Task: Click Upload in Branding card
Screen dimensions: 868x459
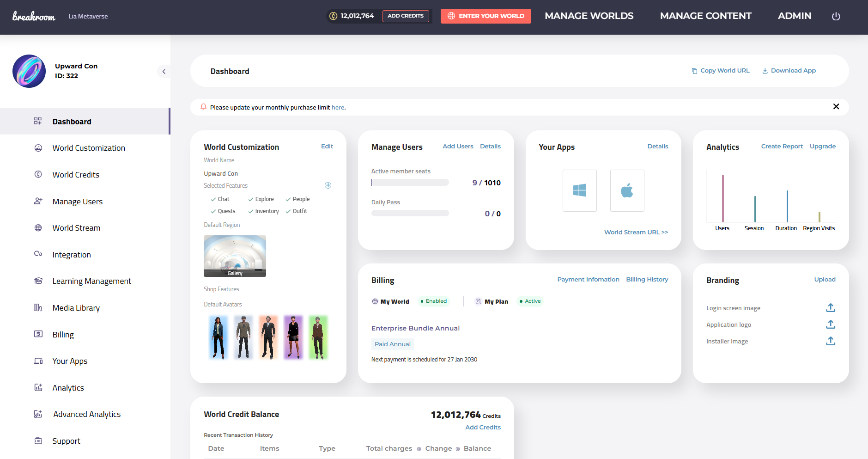Action: pyautogui.click(x=825, y=280)
